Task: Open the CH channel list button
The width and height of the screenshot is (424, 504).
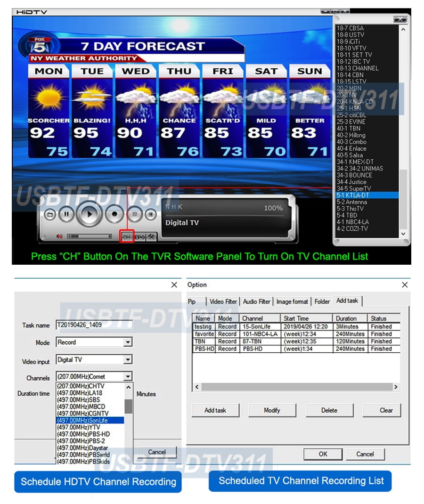Action: click(127, 237)
